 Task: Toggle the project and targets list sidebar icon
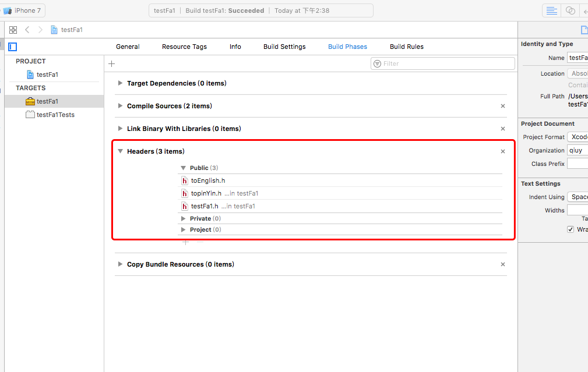pos(13,47)
